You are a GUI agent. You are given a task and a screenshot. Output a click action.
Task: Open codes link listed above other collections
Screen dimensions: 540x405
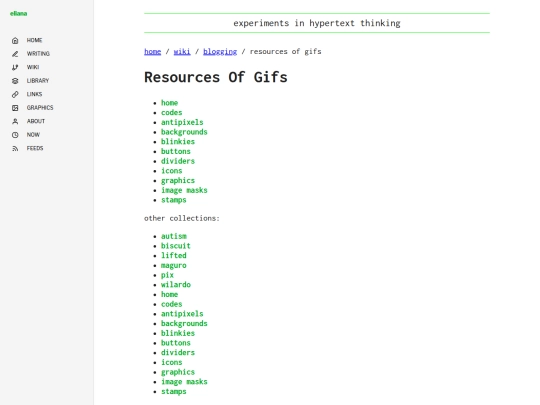point(172,113)
